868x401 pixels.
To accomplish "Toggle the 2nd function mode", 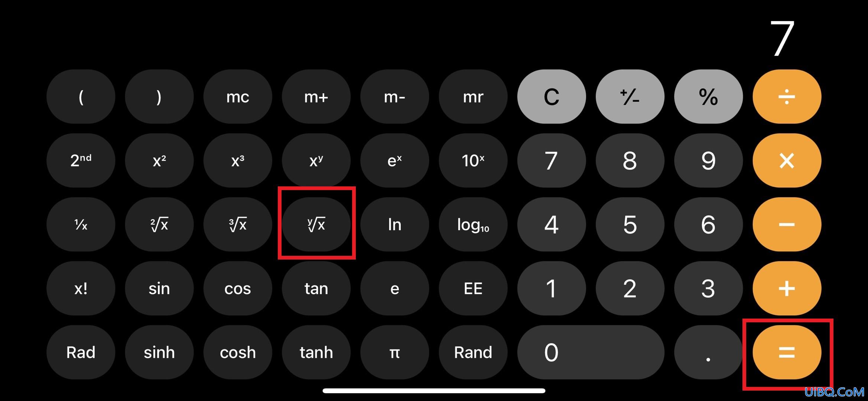I will point(81,160).
